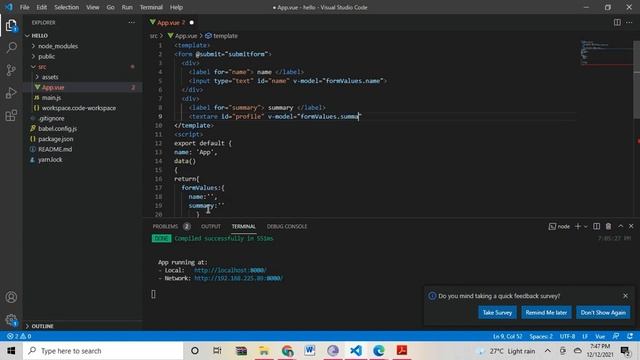Screen dimensions: 640x360
Task: Split the terminal panel
Action: tap(596, 226)
